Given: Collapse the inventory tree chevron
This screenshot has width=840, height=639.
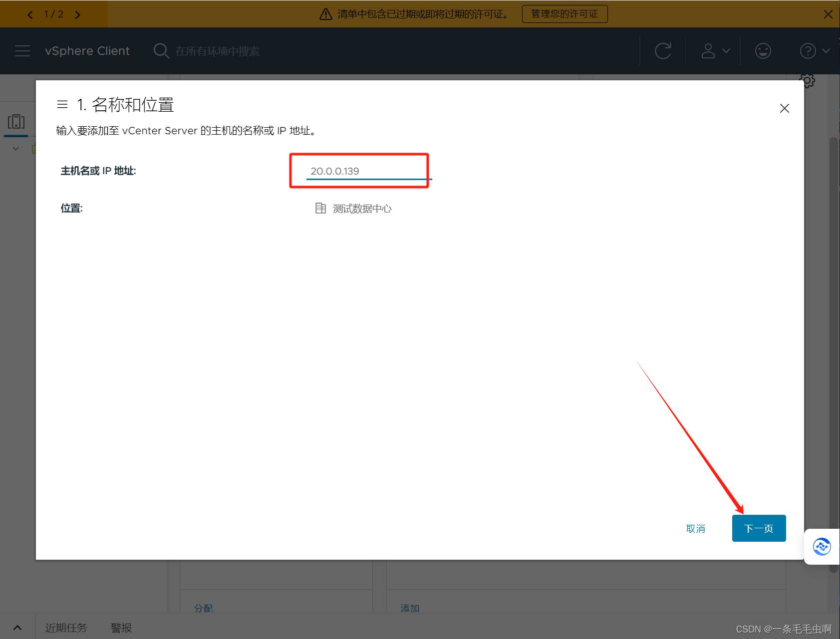Looking at the screenshot, I should pos(16,149).
